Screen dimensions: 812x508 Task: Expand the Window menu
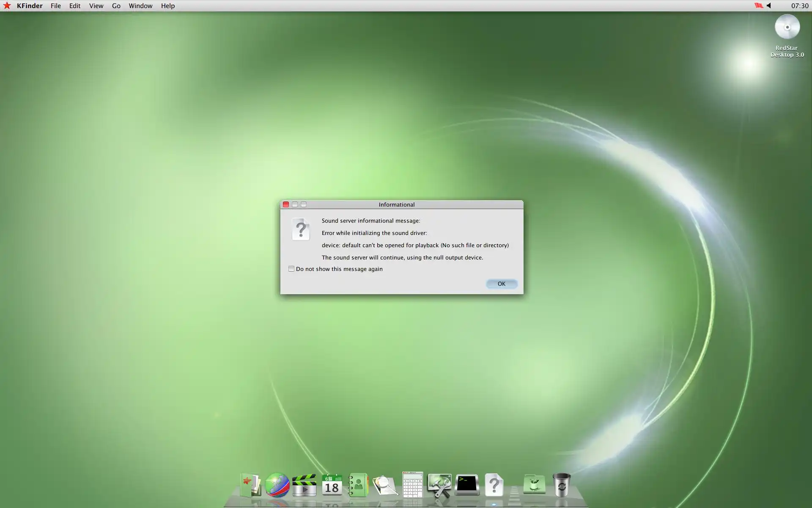(140, 6)
